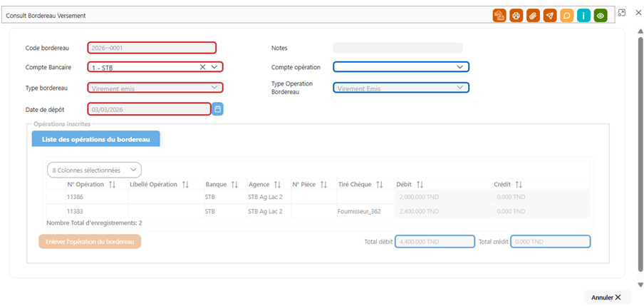644x306 pixels.
Task: Click the Nombre Total d'enregistrements: 2 text
Action: [95, 223]
